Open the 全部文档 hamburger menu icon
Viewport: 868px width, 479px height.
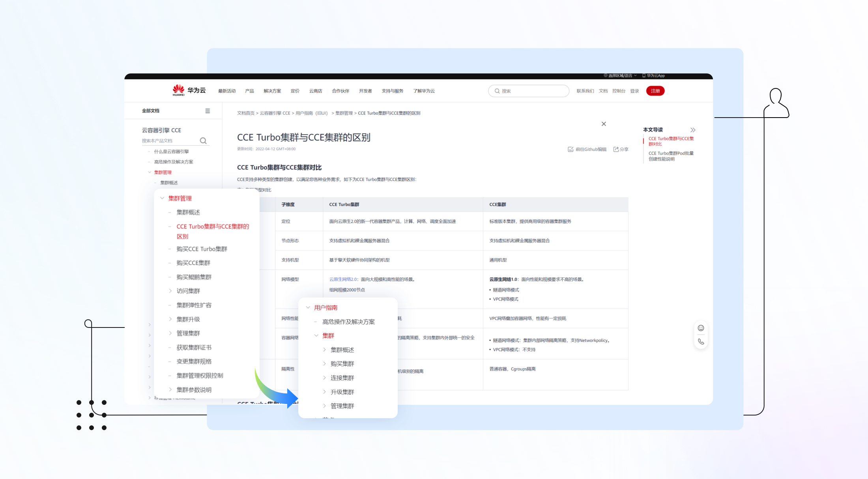(x=208, y=111)
